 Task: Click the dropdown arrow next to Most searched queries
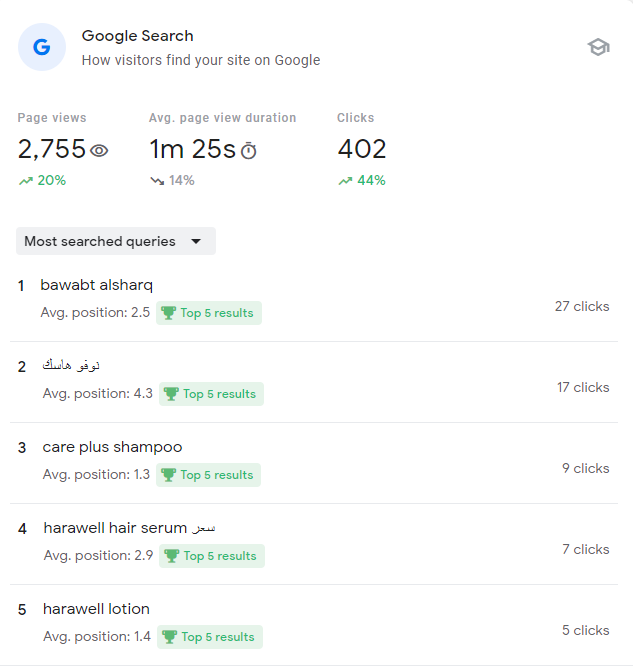196,241
